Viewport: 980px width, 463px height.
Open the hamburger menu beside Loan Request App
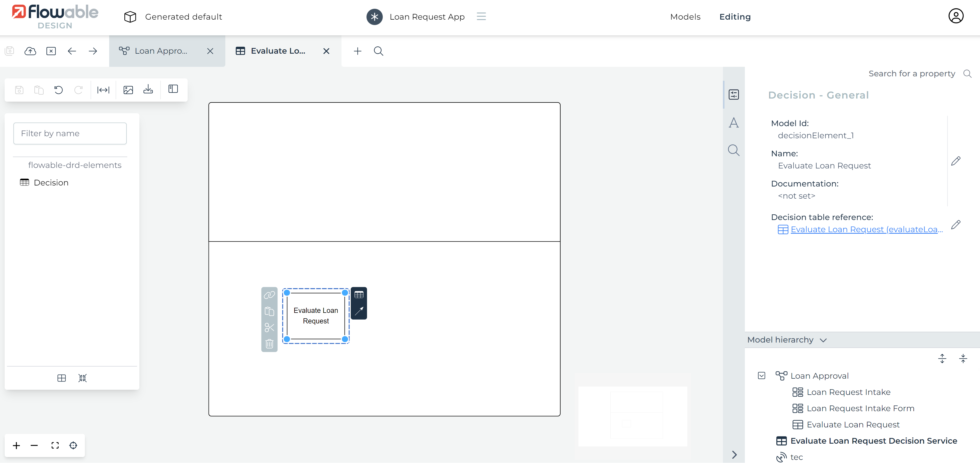click(x=481, y=16)
